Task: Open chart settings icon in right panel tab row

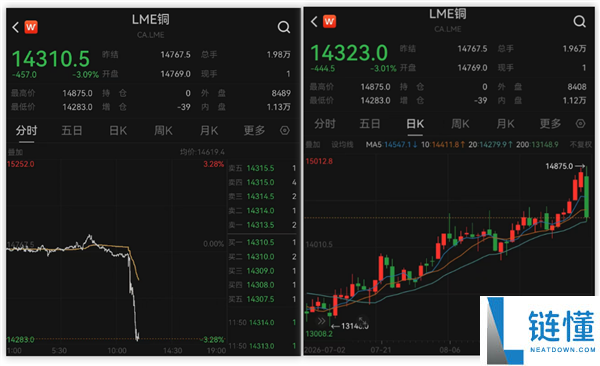Action: point(580,124)
